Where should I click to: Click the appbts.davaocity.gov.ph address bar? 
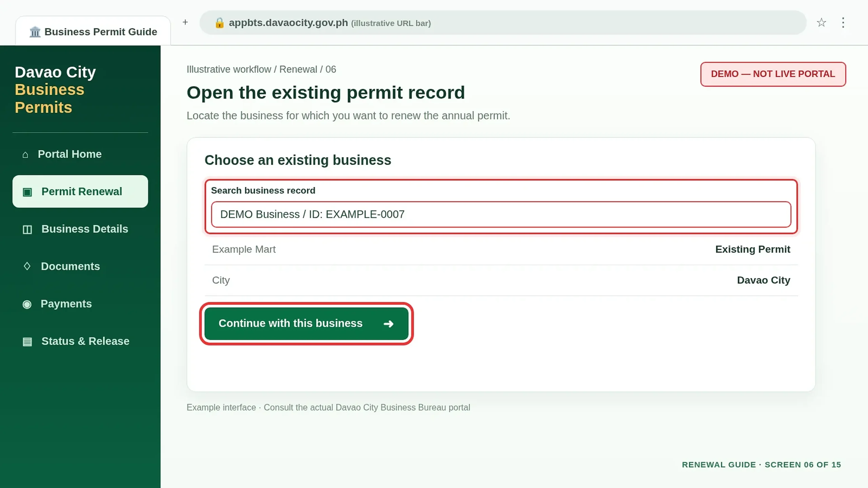pyautogui.click(x=503, y=23)
